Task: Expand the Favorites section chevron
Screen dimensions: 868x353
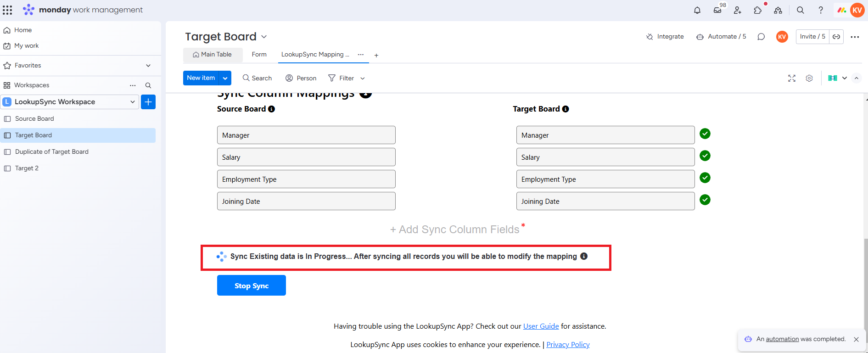Action: coord(148,66)
